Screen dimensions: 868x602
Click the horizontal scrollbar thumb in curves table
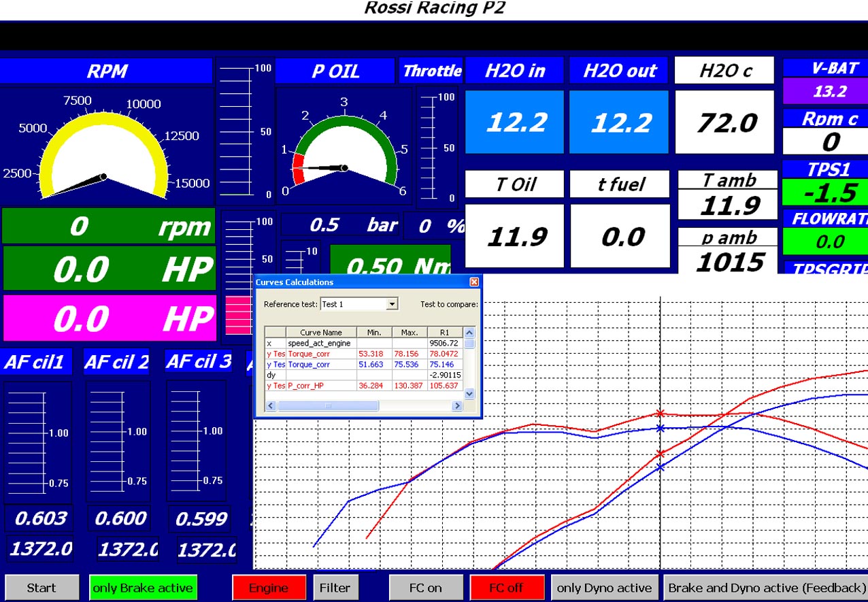(328, 405)
